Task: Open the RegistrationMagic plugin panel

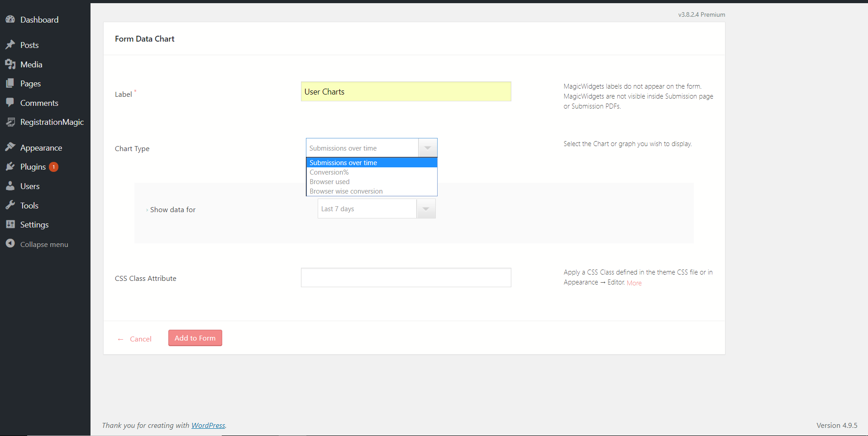Action: point(11,122)
